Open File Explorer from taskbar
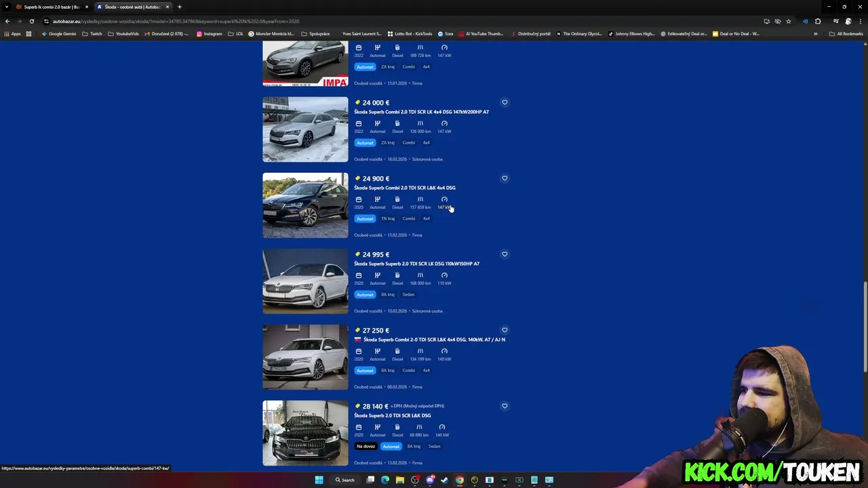The image size is (868, 488). pos(400,480)
